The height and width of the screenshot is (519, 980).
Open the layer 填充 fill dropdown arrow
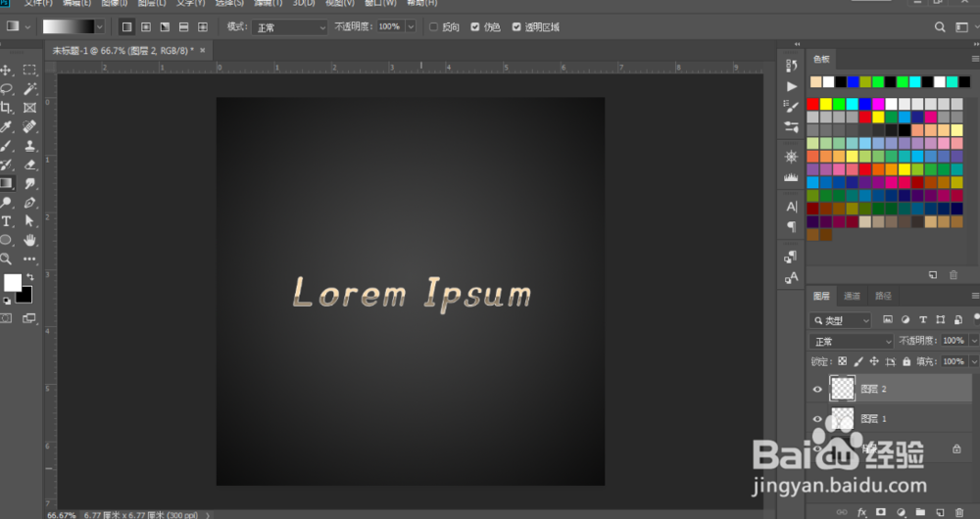coord(974,361)
